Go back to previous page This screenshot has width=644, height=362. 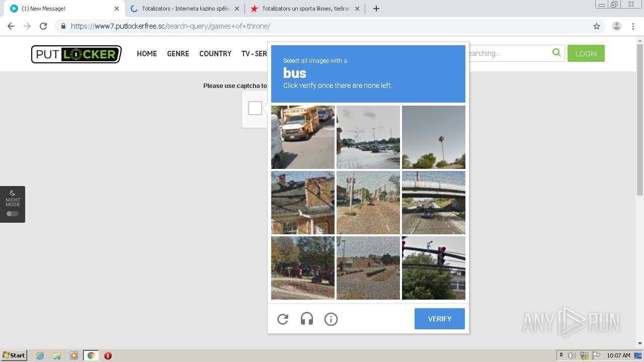click(x=11, y=26)
